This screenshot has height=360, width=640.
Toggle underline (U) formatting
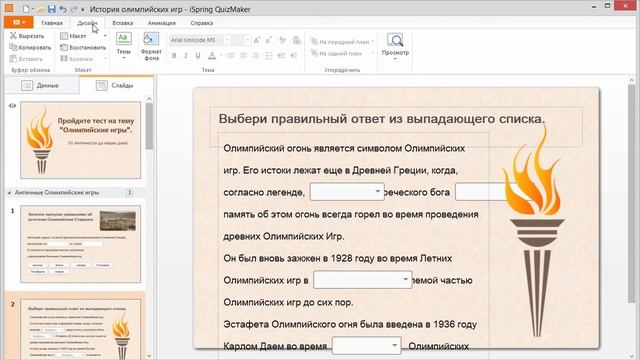[x=198, y=56]
